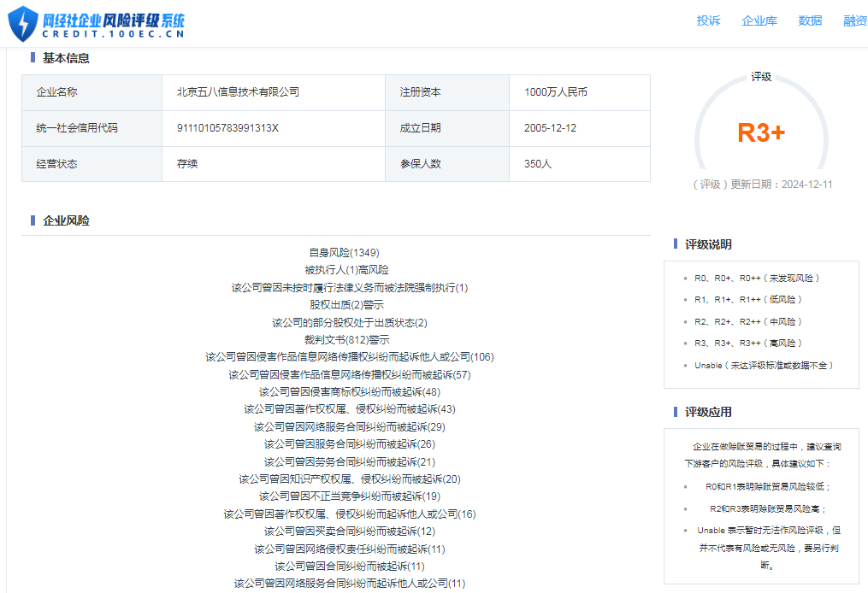The width and height of the screenshot is (868, 593).
Task: Go to the 数据 navigation item
Action: click(810, 21)
